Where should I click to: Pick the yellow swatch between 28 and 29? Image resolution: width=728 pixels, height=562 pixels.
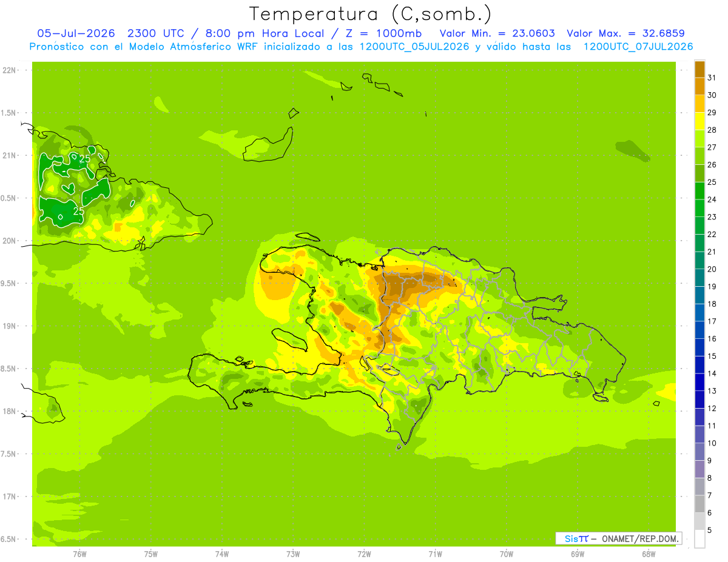click(699, 121)
